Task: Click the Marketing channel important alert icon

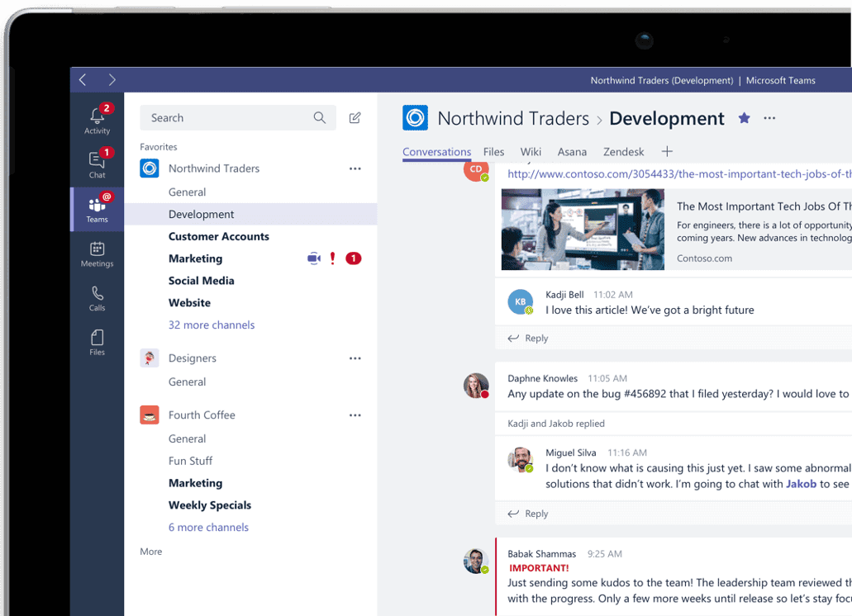Action: (332, 258)
